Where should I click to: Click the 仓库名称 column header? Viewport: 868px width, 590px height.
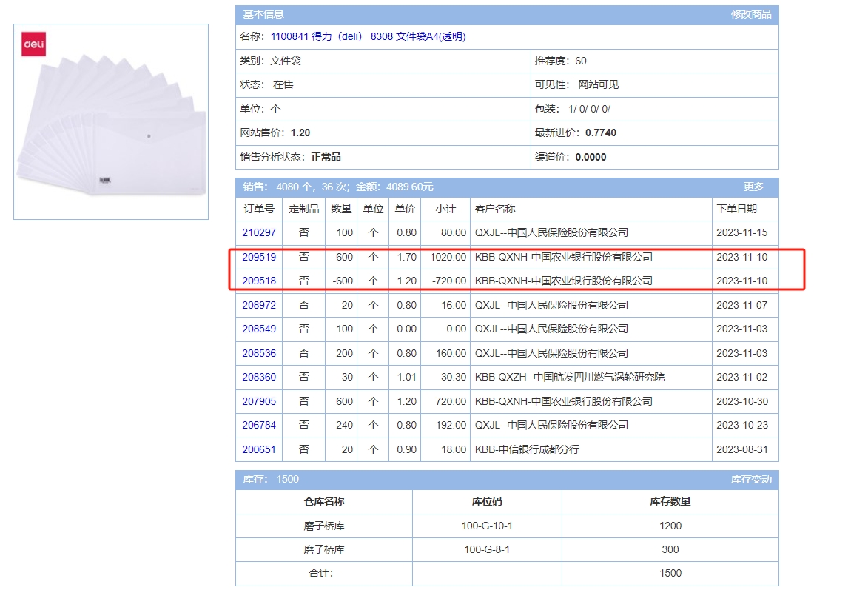(324, 501)
